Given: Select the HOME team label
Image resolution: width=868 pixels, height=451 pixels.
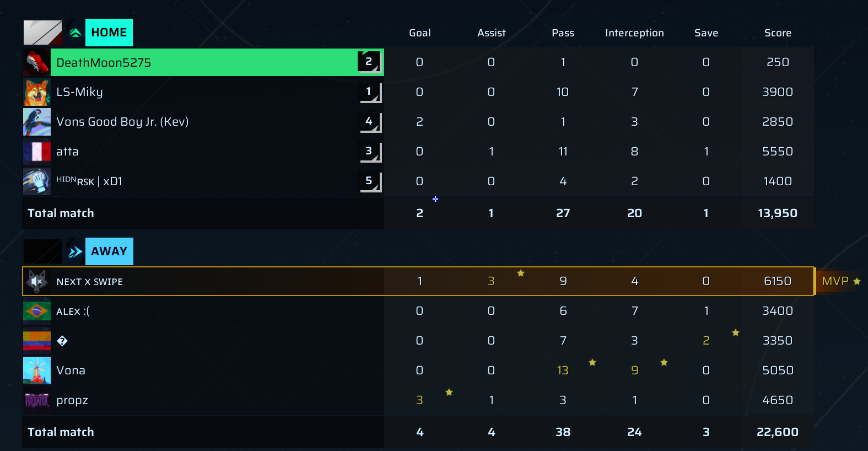Looking at the screenshot, I should coord(109,33).
